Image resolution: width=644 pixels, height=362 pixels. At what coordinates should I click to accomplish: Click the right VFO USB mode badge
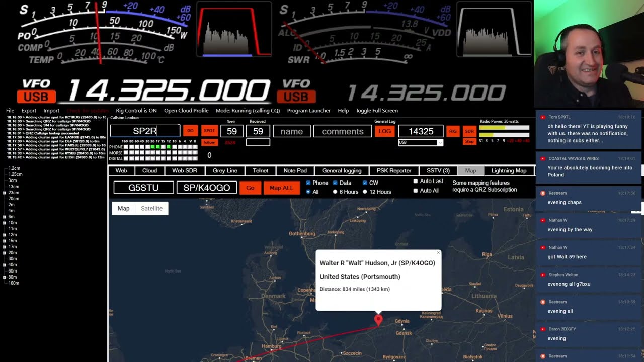pos(296,96)
